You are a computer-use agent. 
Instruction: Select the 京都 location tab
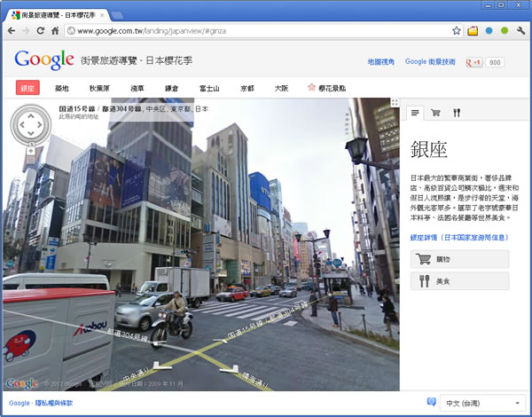pyautogui.click(x=247, y=89)
